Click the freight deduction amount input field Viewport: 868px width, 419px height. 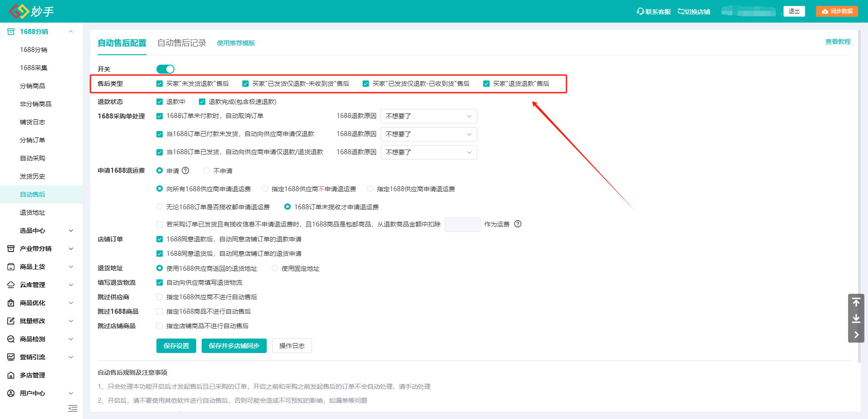tap(462, 224)
